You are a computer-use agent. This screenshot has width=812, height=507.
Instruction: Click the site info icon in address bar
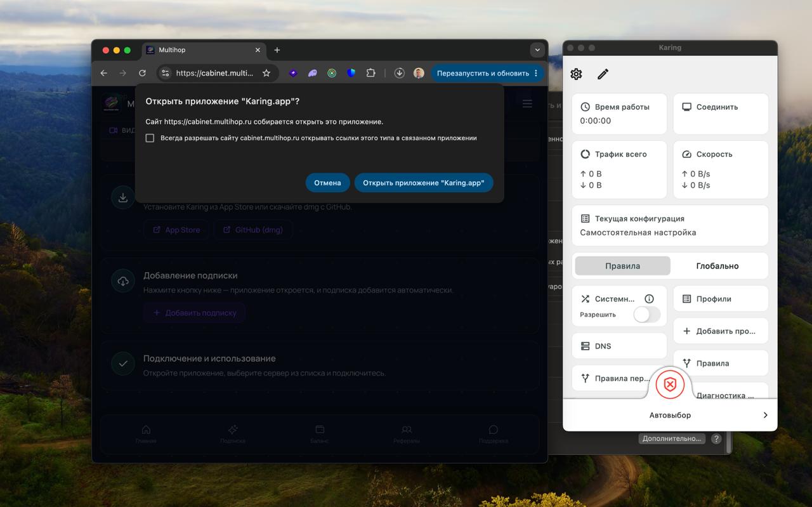[165, 74]
